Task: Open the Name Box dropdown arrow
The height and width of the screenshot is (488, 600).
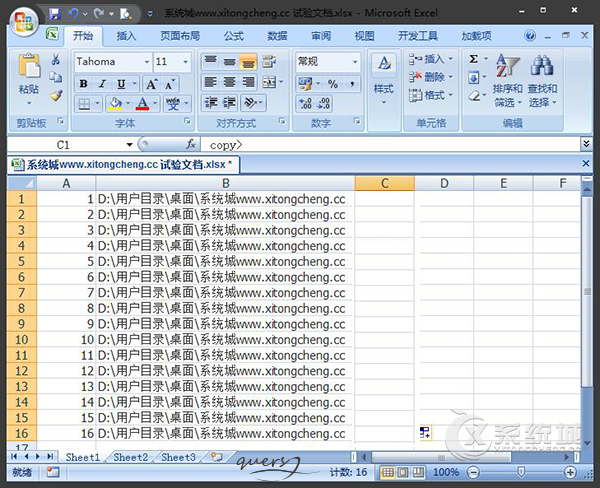Action: tap(129, 145)
